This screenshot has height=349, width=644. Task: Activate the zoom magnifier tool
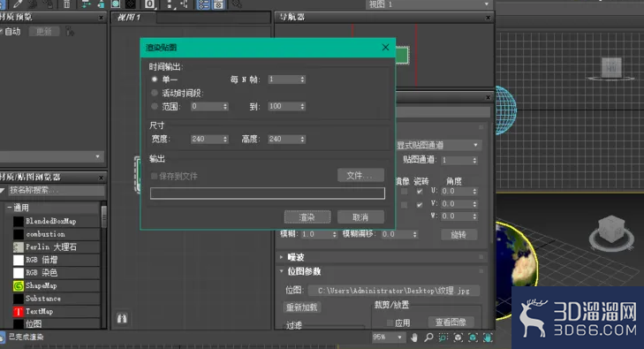(x=428, y=338)
